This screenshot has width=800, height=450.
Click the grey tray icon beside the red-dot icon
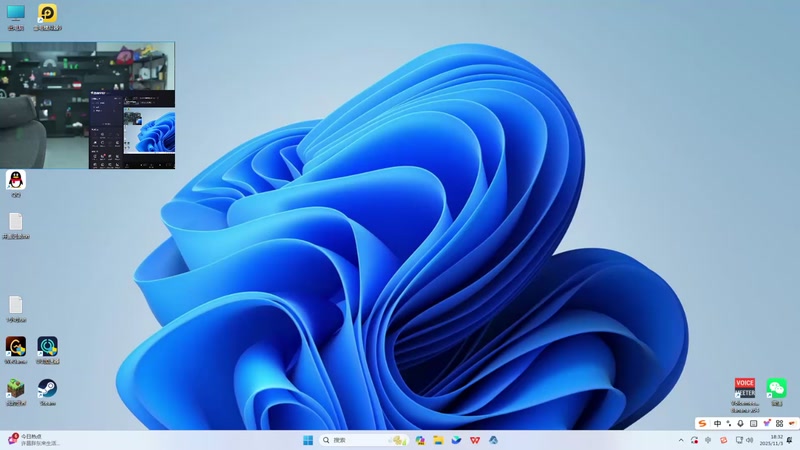(x=708, y=440)
